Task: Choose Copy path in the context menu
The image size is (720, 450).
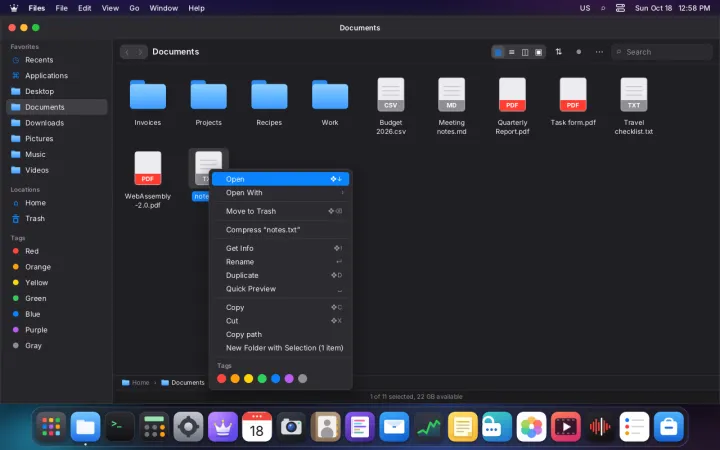Action: [x=281, y=334]
